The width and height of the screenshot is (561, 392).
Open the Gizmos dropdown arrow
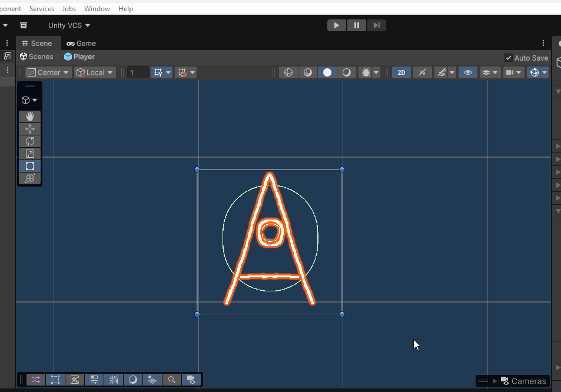coord(545,72)
